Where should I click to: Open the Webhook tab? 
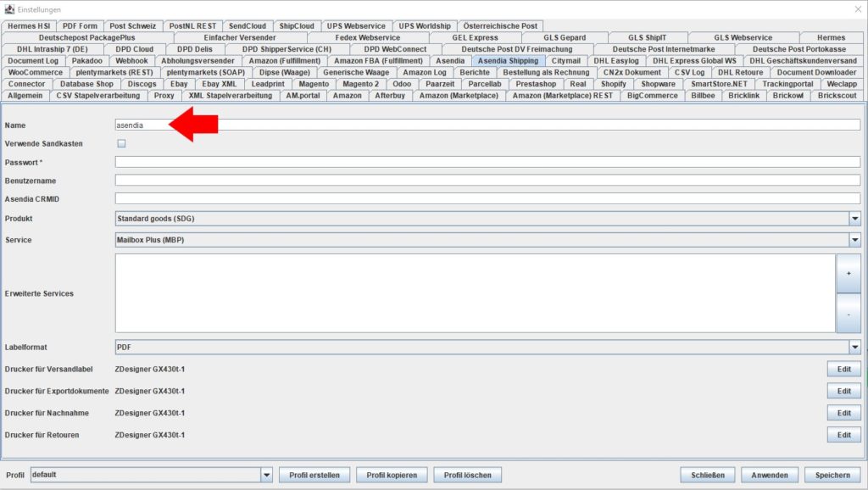pyautogui.click(x=131, y=61)
